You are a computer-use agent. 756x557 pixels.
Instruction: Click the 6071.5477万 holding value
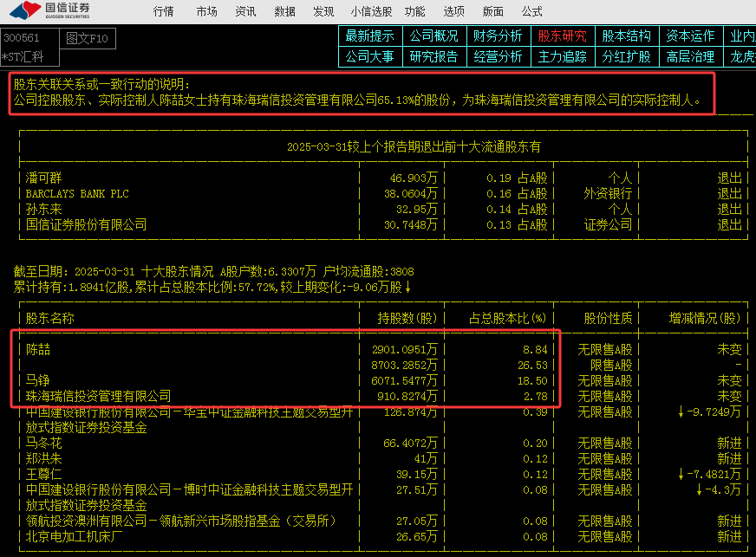tap(404, 380)
